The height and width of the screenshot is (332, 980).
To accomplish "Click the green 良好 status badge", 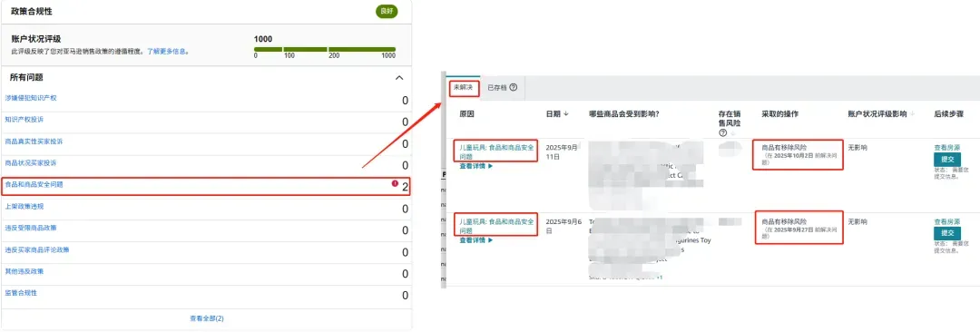I will [387, 12].
